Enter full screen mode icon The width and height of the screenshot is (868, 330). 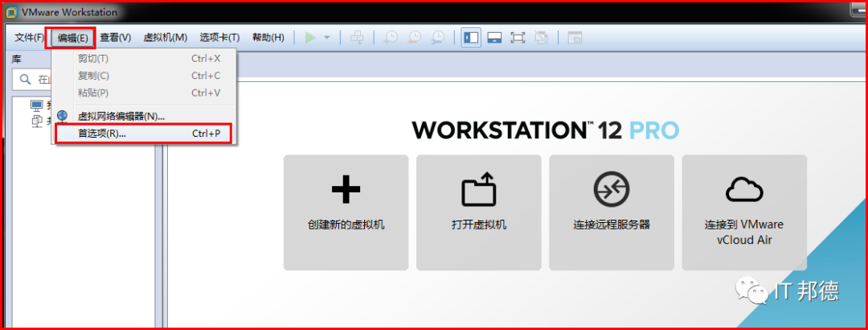(518, 38)
